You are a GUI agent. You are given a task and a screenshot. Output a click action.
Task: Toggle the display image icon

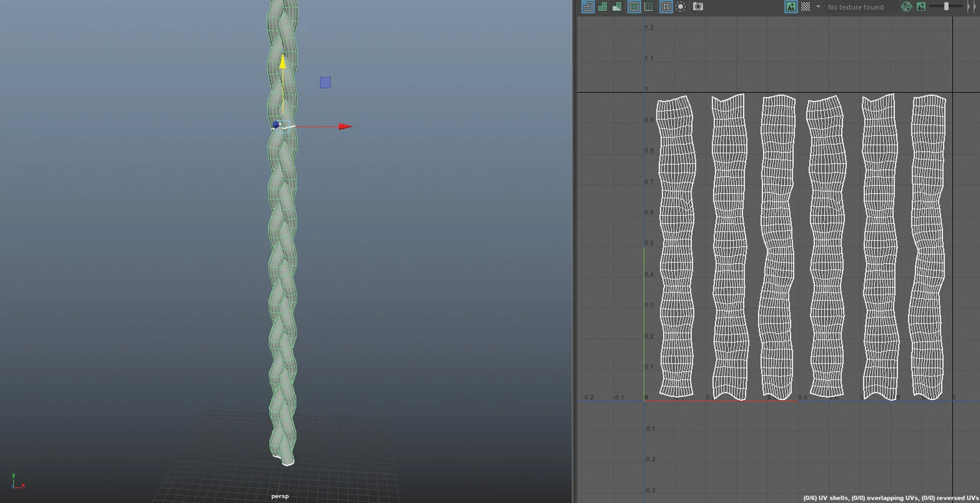point(791,7)
